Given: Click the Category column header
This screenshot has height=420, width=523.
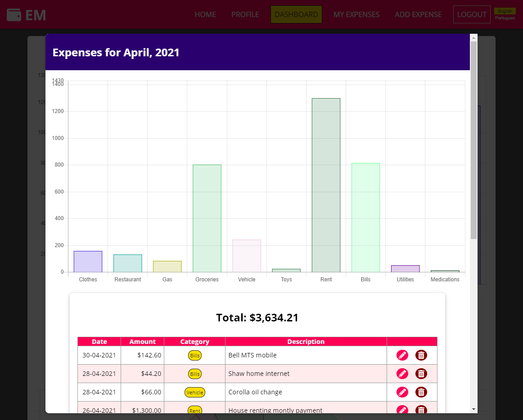Looking at the screenshot, I should (x=195, y=342).
